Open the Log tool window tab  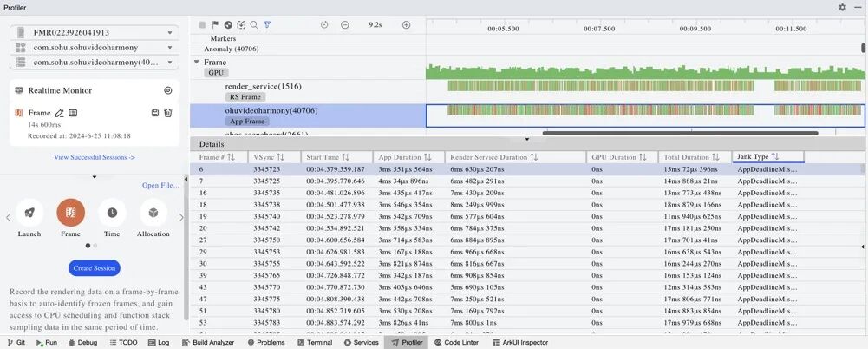coord(159,342)
